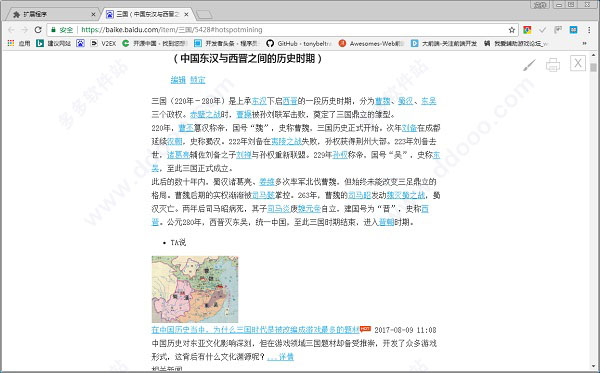This screenshot has width=600, height=373.
Task: Click the 编辑 link
Action: pos(178,80)
